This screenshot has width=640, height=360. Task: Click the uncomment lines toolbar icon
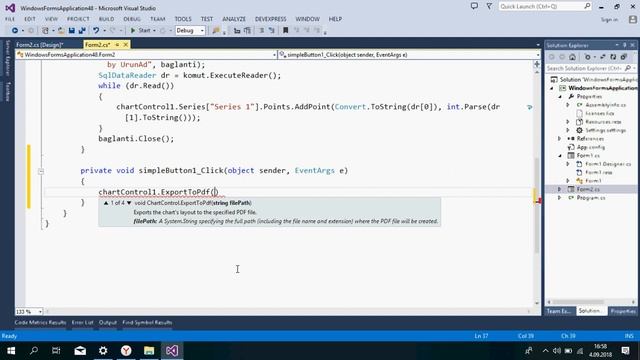coord(271,31)
